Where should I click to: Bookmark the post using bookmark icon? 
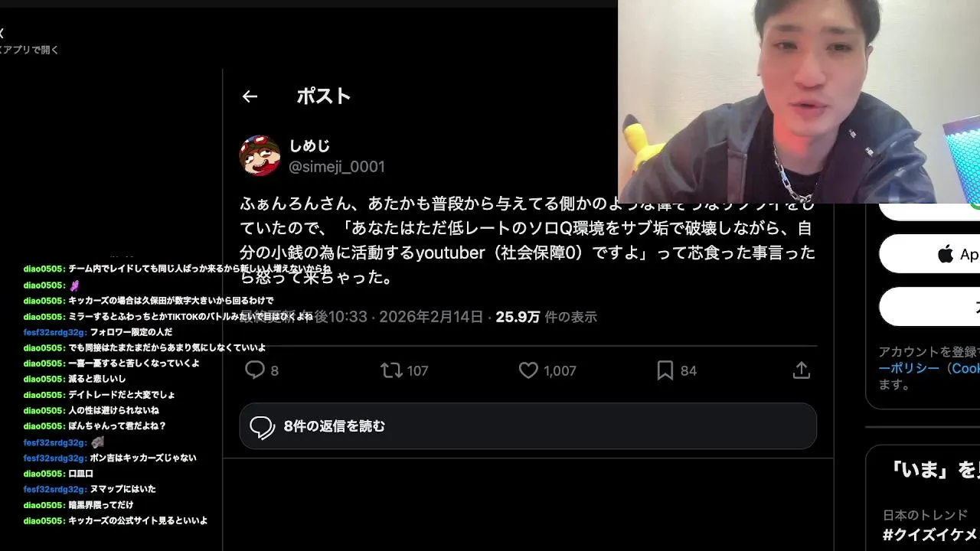click(665, 370)
